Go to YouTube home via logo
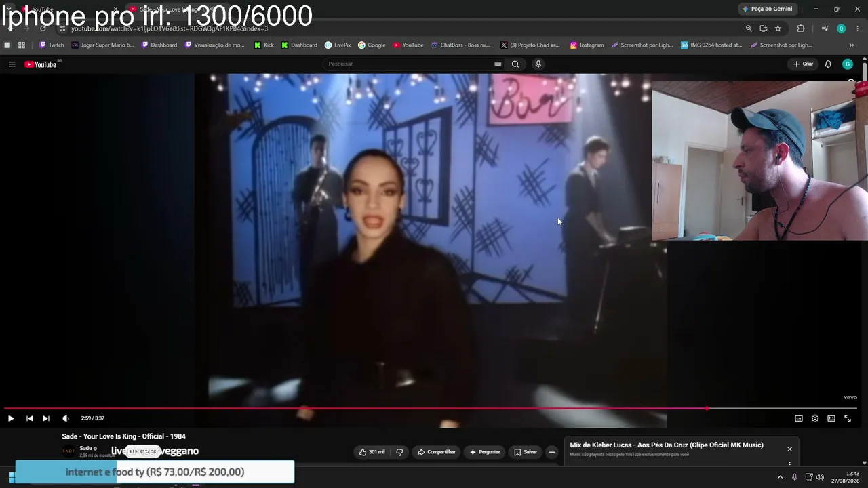868x488 pixels. [41, 64]
